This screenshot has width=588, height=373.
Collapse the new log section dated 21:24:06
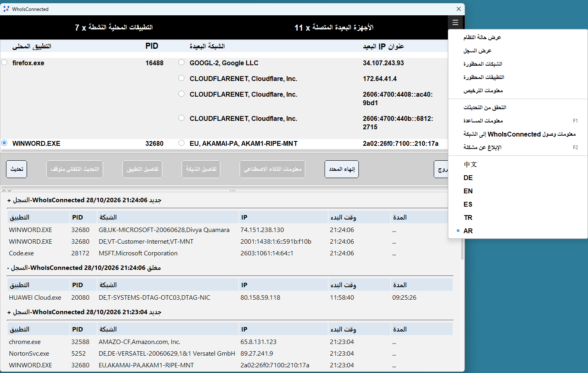[x=9, y=200]
